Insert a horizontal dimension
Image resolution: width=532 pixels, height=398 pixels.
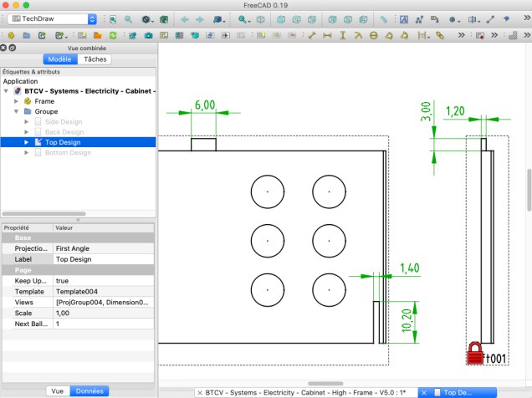pyautogui.click(x=327, y=35)
